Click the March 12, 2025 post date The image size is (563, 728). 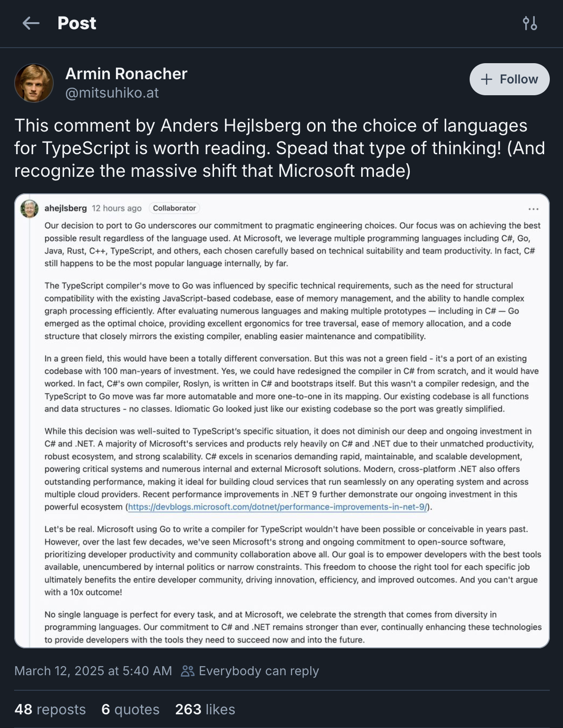coord(93,671)
